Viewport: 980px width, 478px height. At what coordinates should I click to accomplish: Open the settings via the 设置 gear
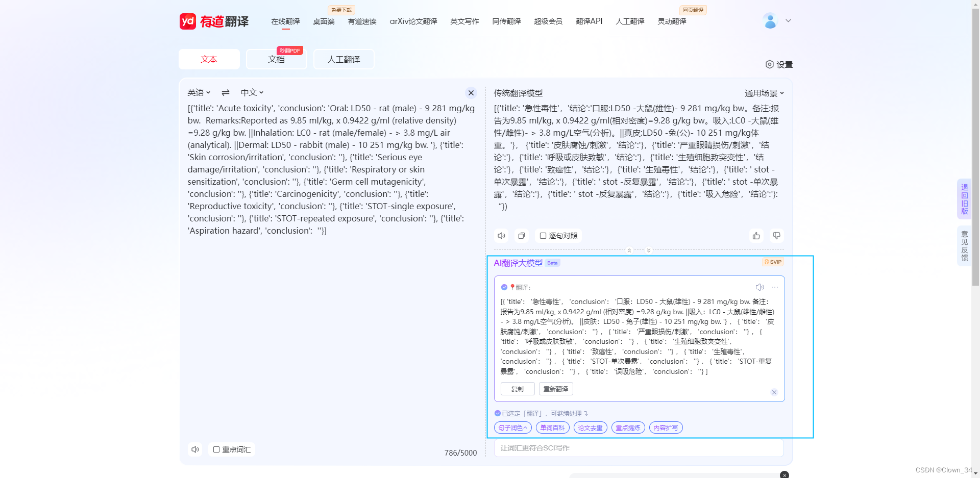coord(779,64)
